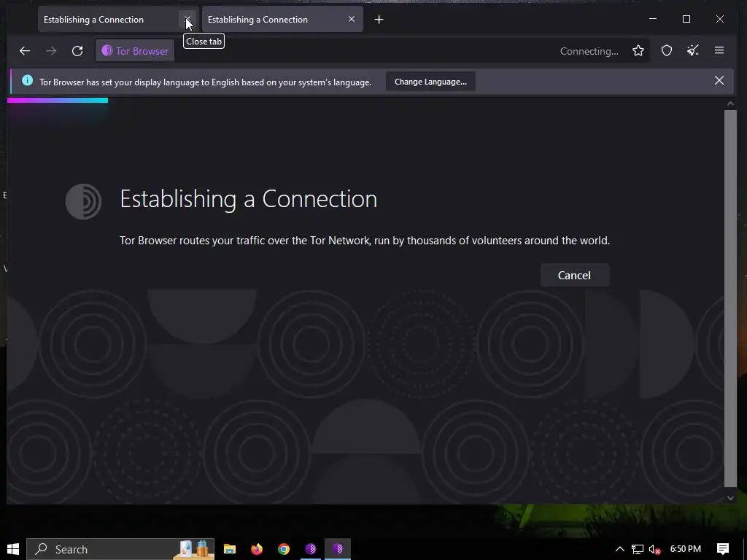
Task: Maximize the Tor Browser window
Action: coord(686,19)
